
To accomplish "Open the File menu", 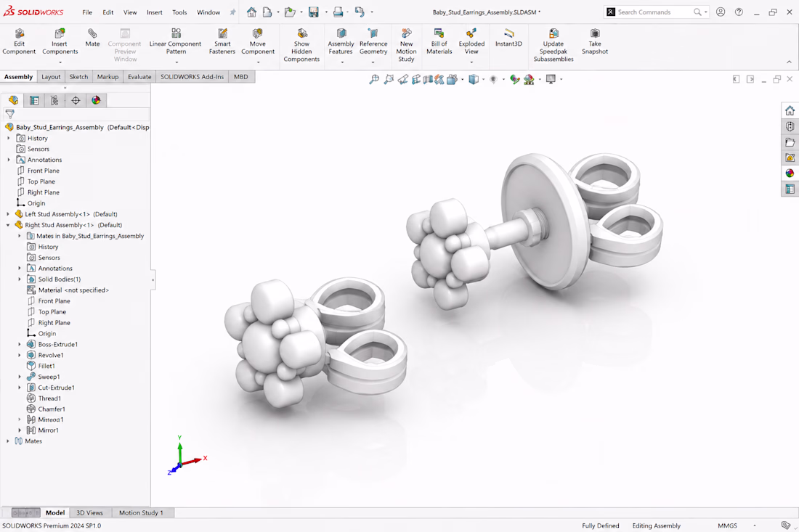I will [88, 12].
